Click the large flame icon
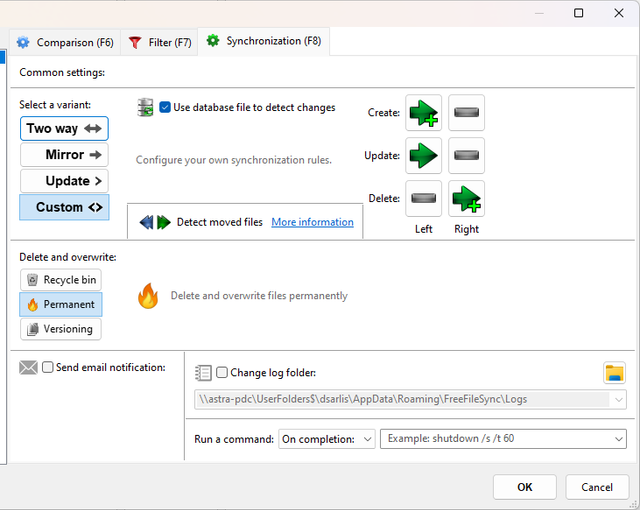Viewport: 640px width, 510px height. pos(148,296)
